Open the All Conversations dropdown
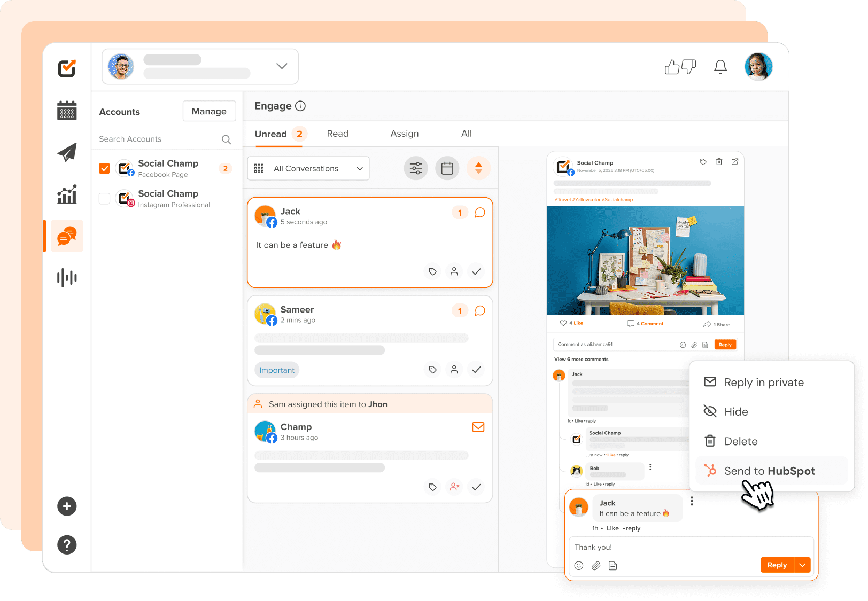The image size is (868, 601). click(x=308, y=168)
